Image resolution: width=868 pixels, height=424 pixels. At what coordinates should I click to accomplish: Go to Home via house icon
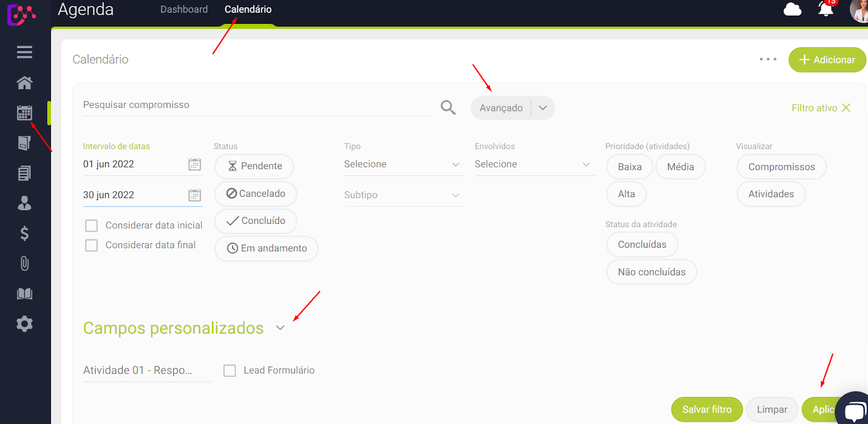pyautogui.click(x=24, y=83)
